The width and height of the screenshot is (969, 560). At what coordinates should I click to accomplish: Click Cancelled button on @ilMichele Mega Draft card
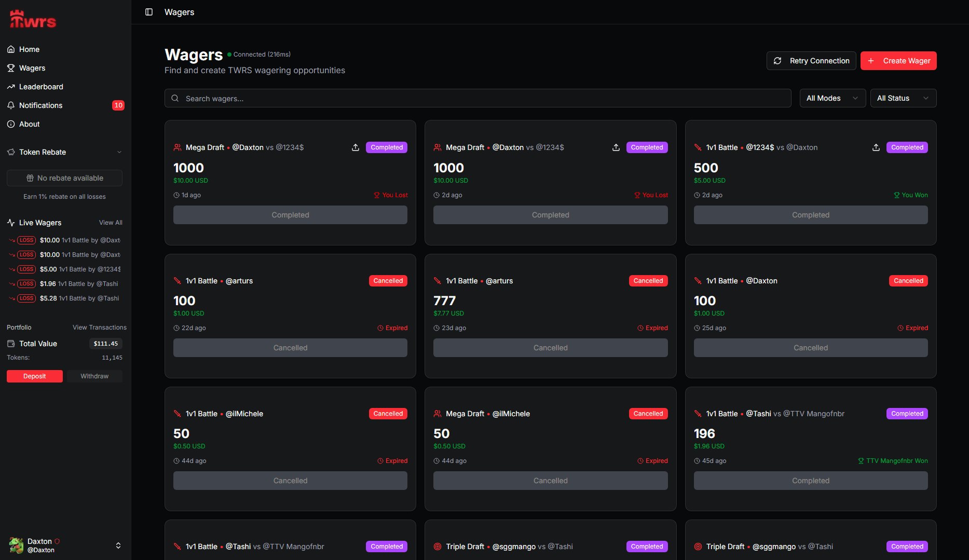551,481
